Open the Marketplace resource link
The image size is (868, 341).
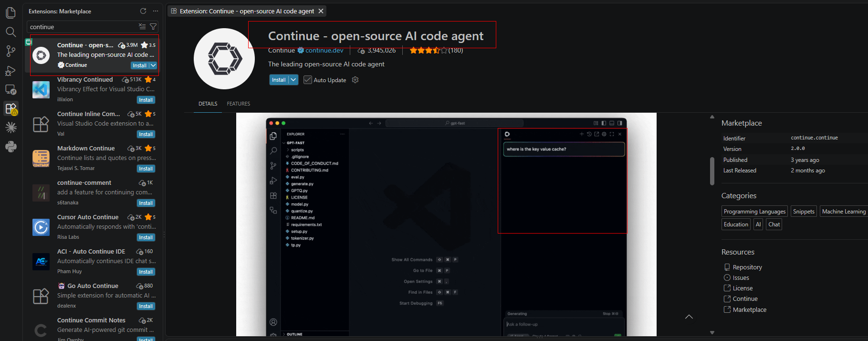click(749, 309)
